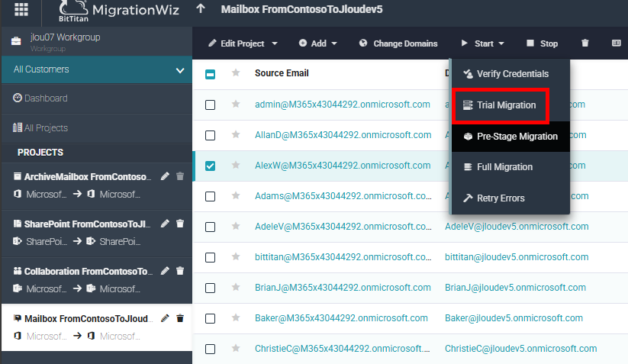Open bittitan@jloudev5.onmicrosoft.com destination link
Image resolution: width=628 pixels, height=364 pixels.
[x=517, y=257]
